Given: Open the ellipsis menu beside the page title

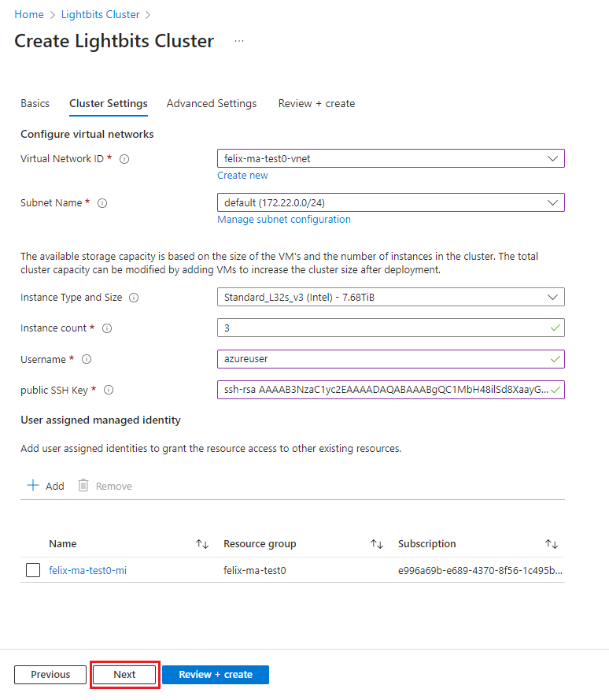Looking at the screenshot, I should (x=239, y=41).
